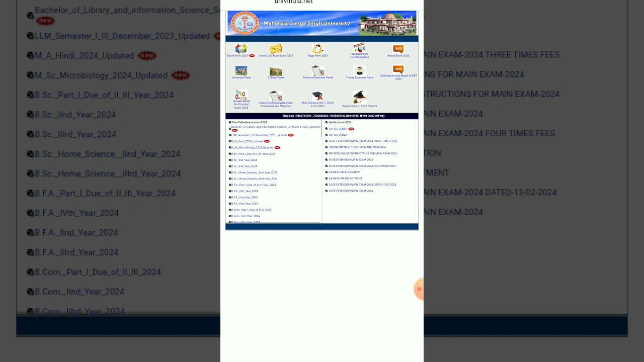Click the timetable list vertical scrollbar
Image resolution: width=644 pixels, height=362 pixels.
[x=321, y=129]
